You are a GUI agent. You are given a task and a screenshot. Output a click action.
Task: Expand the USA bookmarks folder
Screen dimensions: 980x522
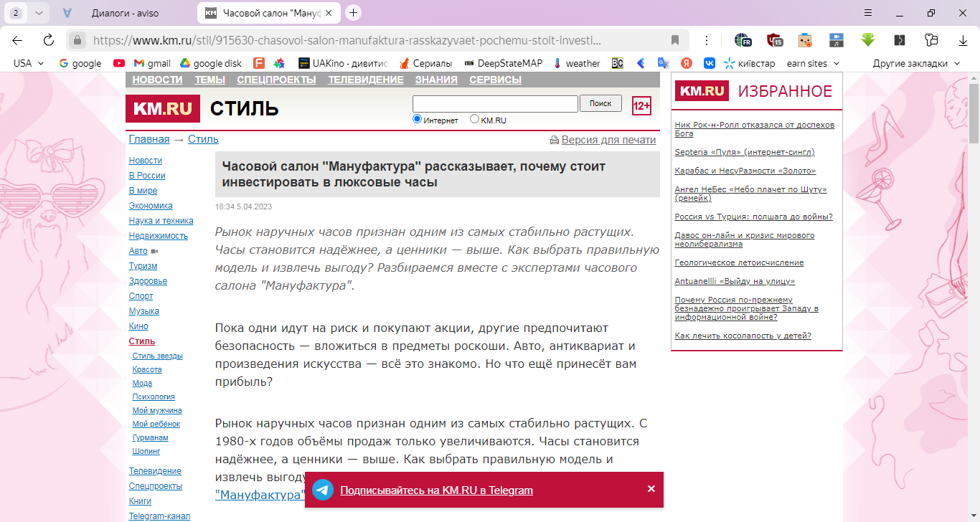(29, 63)
